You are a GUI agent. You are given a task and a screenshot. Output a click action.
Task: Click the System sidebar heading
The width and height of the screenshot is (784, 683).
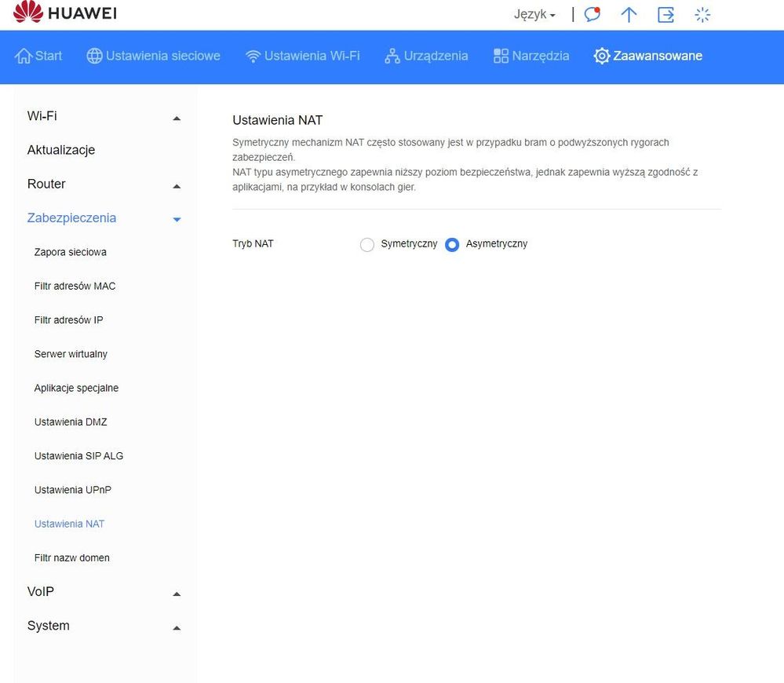[x=49, y=626]
